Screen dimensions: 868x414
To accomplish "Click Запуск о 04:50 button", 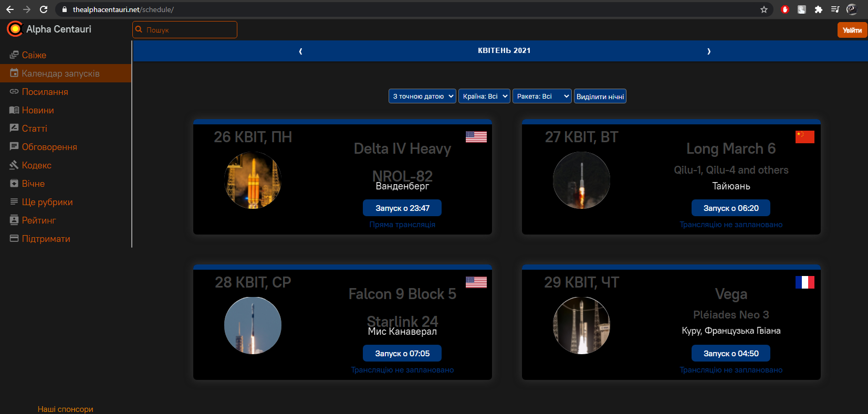I will pos(731,353).
